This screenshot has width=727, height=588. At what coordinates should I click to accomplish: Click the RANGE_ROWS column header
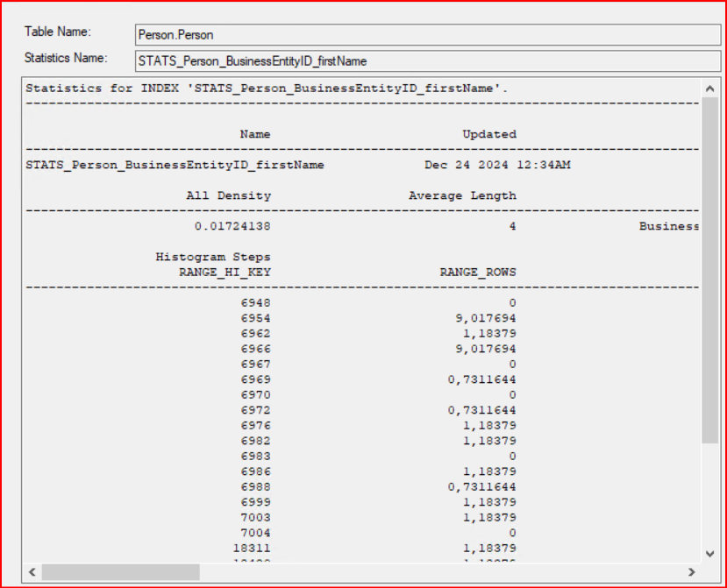click(478, 272)
